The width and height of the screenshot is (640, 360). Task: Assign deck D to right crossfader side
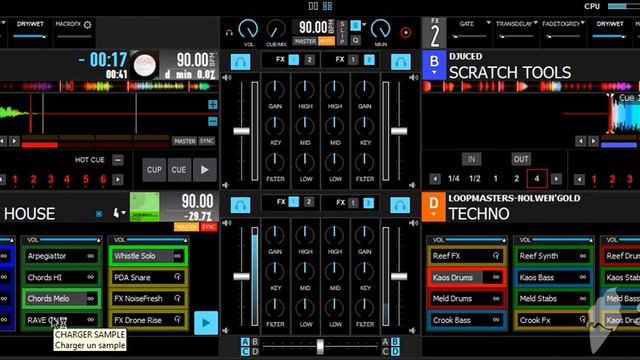[x=395, y=351]
